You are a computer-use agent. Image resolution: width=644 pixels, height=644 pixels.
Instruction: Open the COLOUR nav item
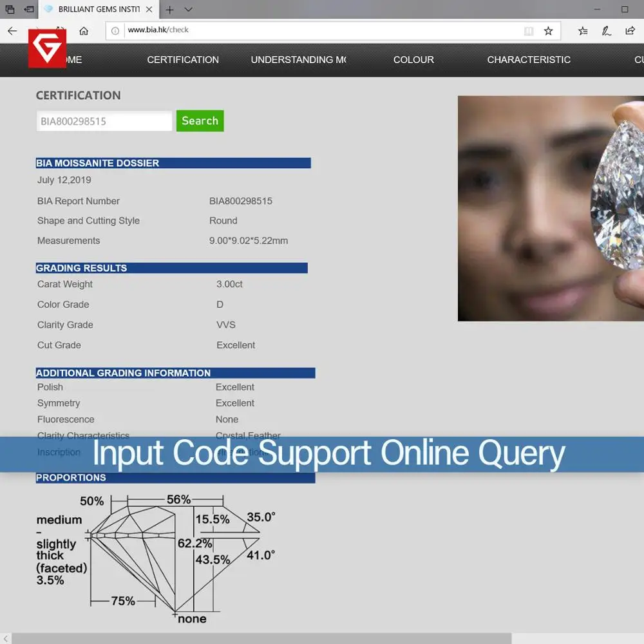413,60
